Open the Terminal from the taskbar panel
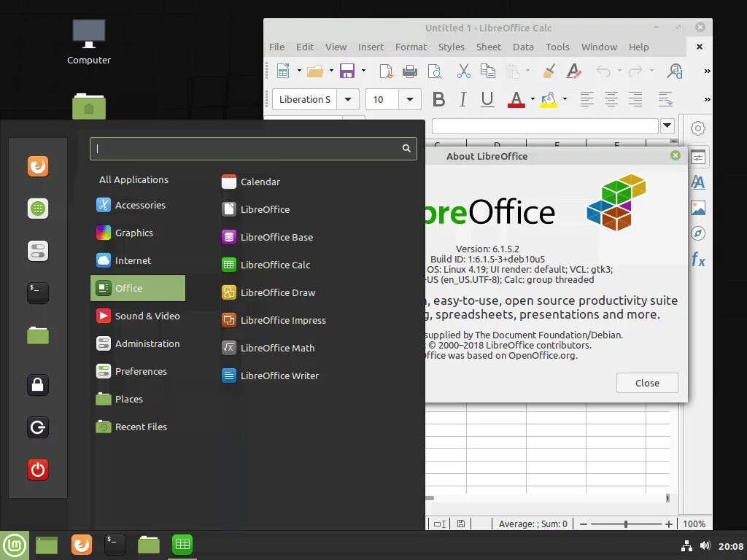Image resolution: width=747 pixels, height=560 pixels. [x=115, y=544]
